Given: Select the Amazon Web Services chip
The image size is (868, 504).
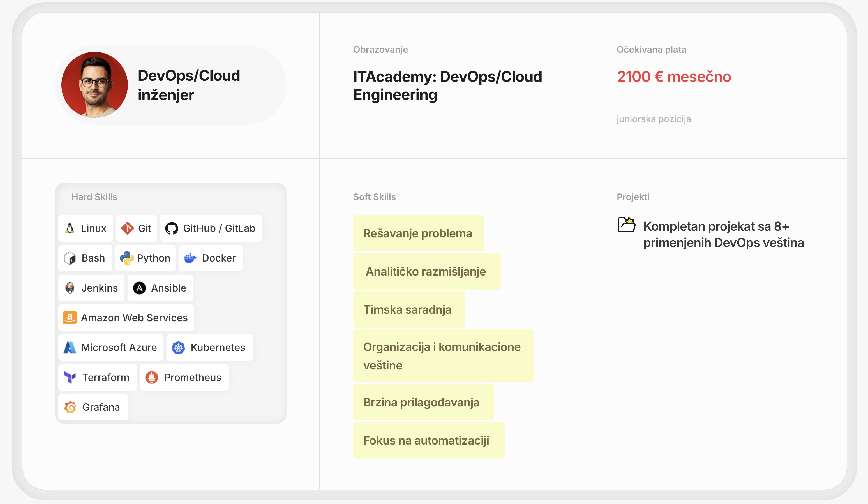Looking at the screenshot, I should click(126, 318).
